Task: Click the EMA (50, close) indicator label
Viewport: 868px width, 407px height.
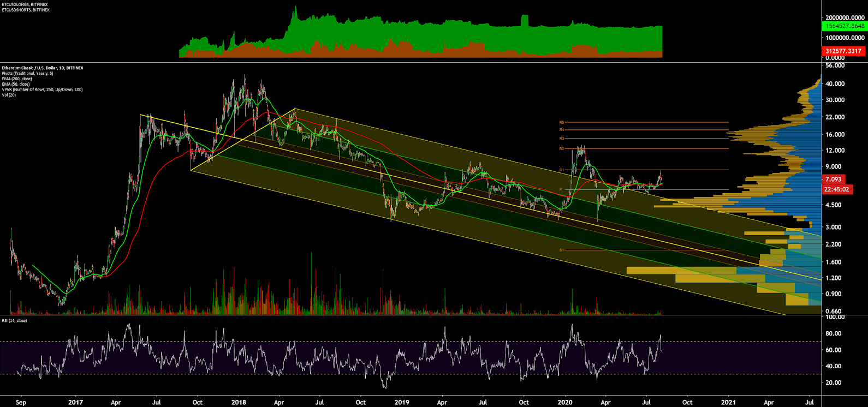Action: (16, 84)
